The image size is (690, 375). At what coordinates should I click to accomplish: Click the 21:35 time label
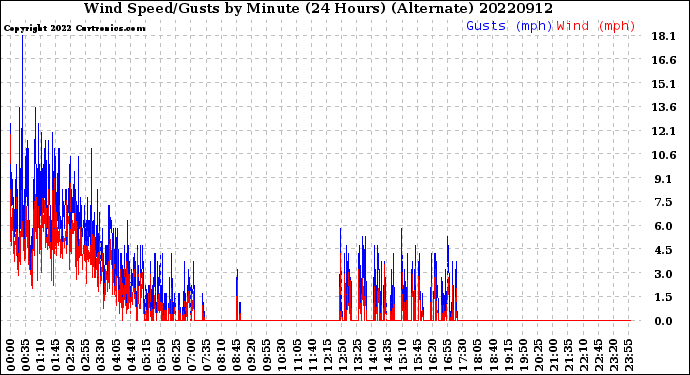click(x=569, y=355)
